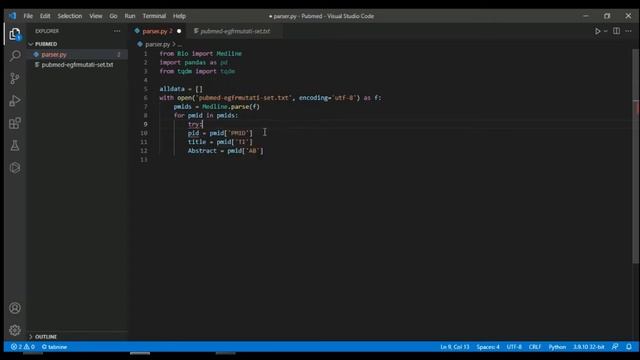
Task: Place cursor on the with open line
Action: [x=270, y=98]
